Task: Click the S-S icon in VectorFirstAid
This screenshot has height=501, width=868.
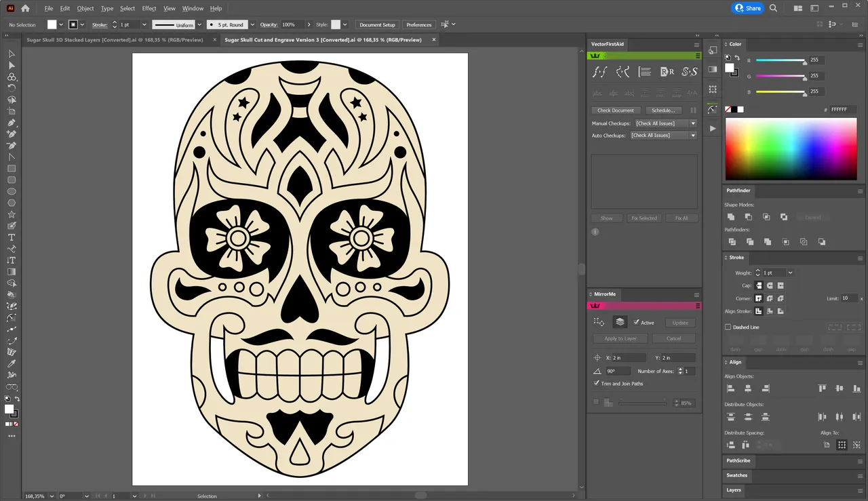Action: [690, 72]
